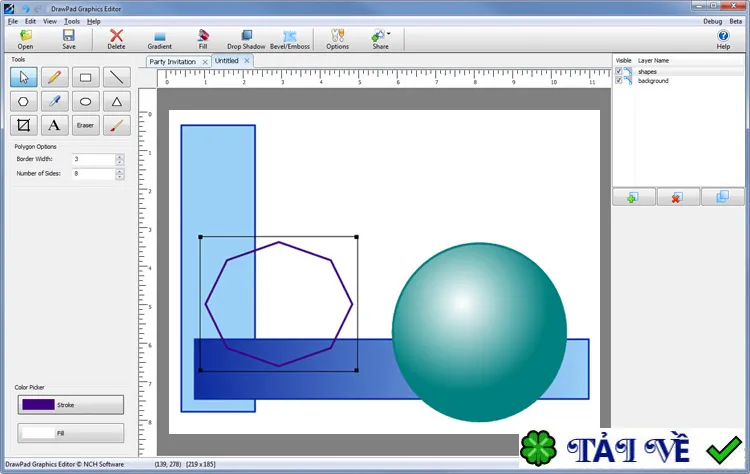Click the teal sphere on canvas

click(479, 332)
